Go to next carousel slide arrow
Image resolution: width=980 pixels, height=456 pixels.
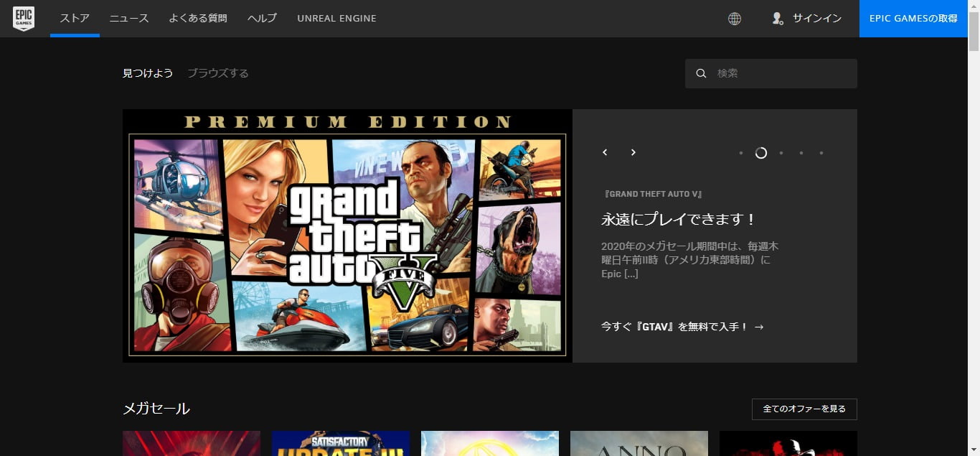click(x=633, y=152)
